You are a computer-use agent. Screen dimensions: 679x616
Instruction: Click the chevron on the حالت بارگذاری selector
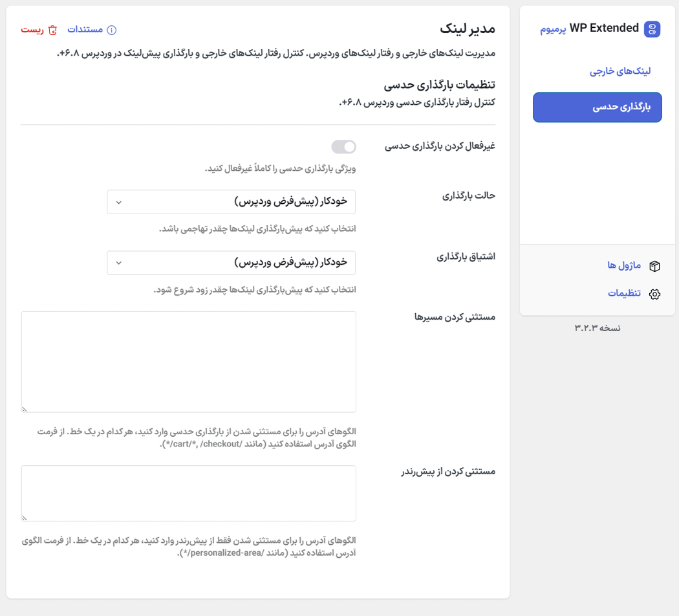(x=118, y=202)
